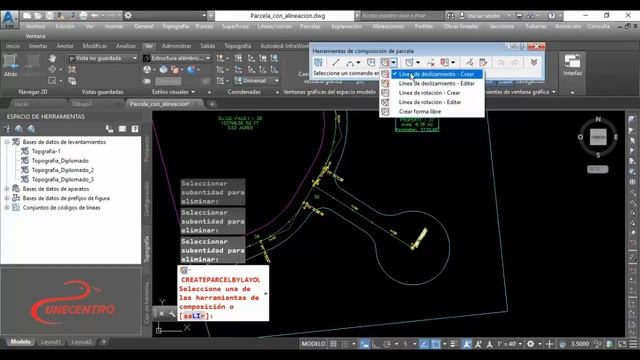Click the workspace switching gear in status bar
The image size is (640, 360).
click(x=530, y=344)
